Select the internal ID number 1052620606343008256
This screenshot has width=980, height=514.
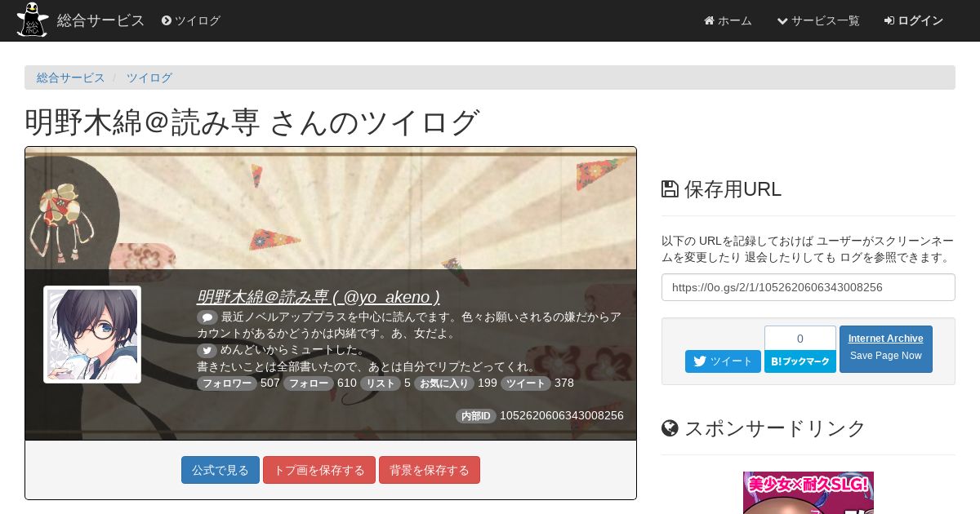(x=562, y=416)
